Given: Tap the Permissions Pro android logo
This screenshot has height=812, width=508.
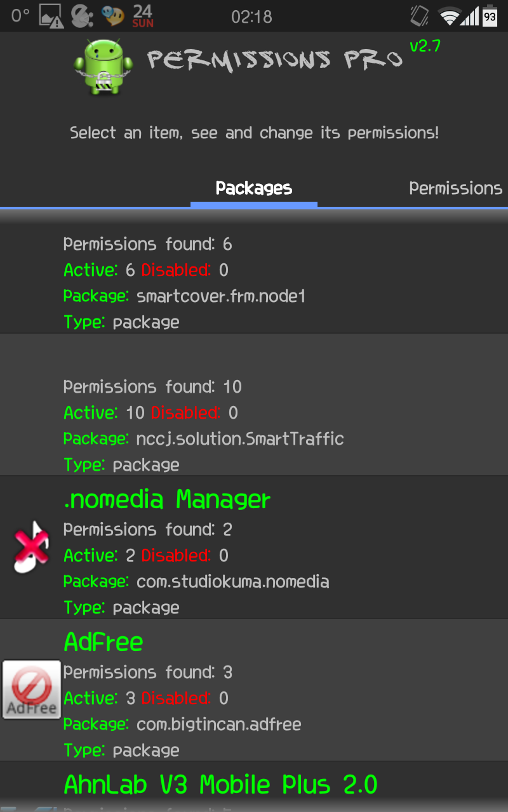Looking at the screenshot, I should [x=103, y=66].
